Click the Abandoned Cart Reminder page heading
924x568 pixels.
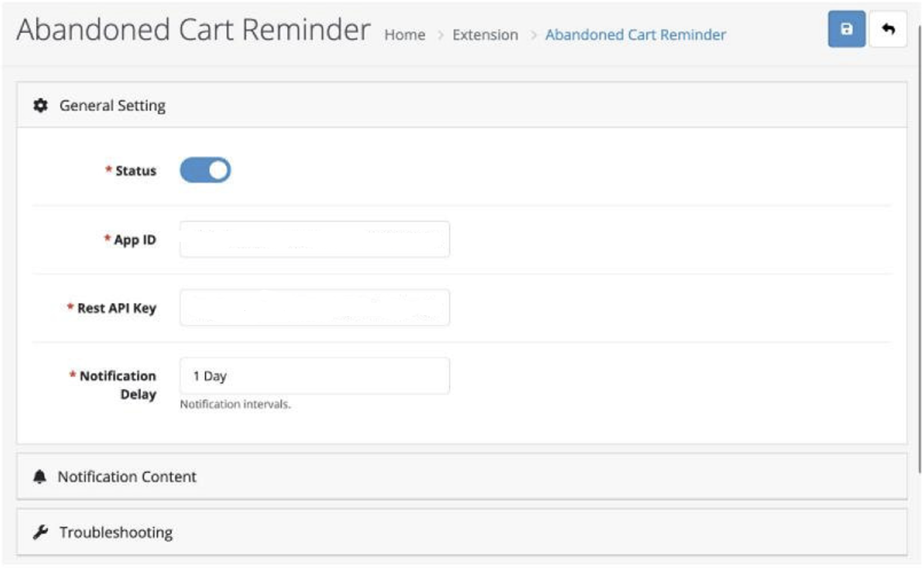coord(194,30)
